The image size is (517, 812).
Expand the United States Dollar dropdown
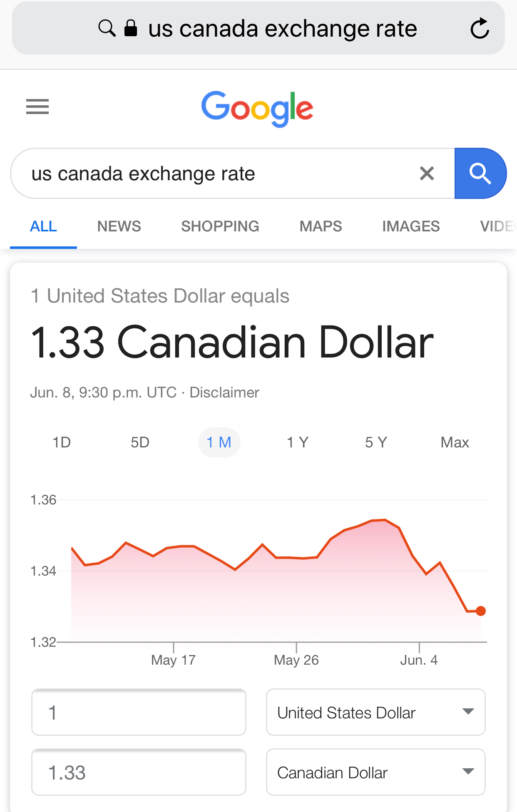(376, 712)
